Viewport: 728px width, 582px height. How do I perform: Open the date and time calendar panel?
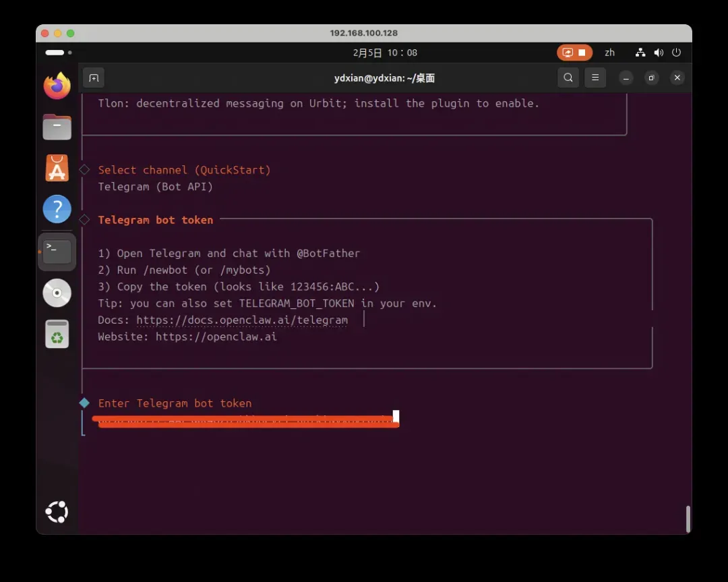(x=385, y=53)
